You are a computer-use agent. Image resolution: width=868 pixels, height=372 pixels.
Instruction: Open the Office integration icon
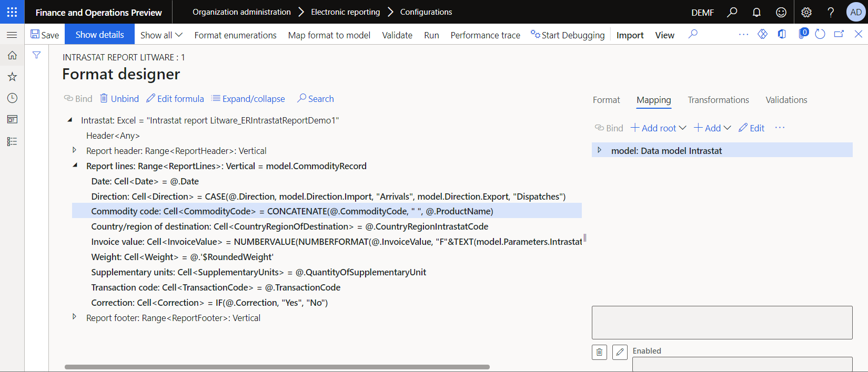(x=782, y=34)
